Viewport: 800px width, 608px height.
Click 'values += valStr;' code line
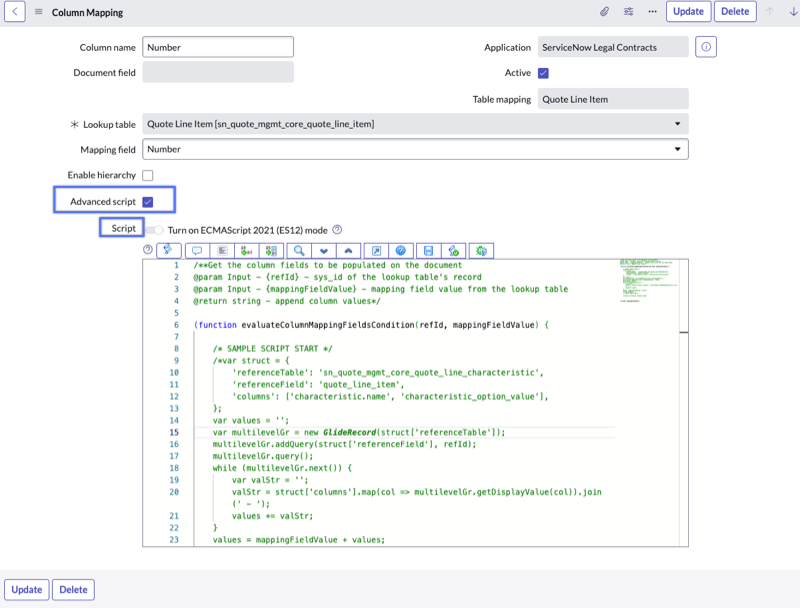[x=272, y=516]
